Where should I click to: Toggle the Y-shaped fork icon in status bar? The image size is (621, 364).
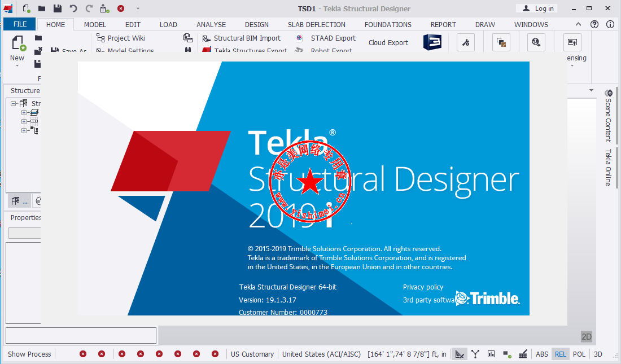tap(475, 354)
